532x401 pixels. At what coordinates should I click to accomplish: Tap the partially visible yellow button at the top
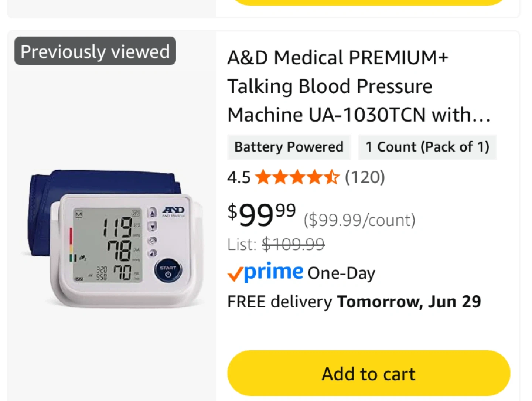pos(368,2)
